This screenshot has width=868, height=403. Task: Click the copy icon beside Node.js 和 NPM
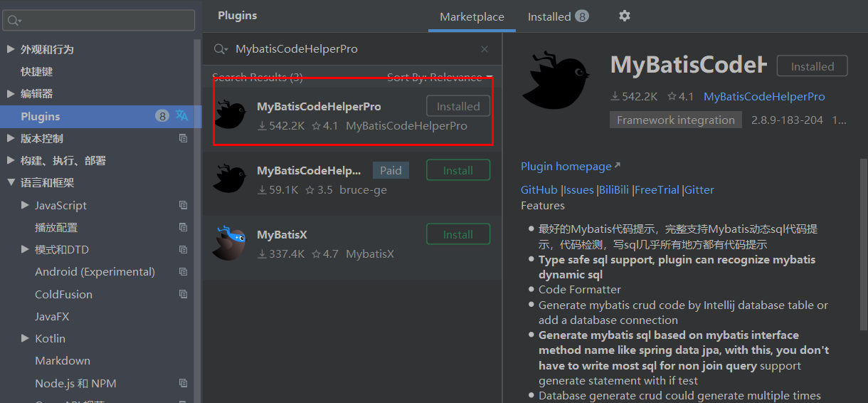(x=183, y=383)
